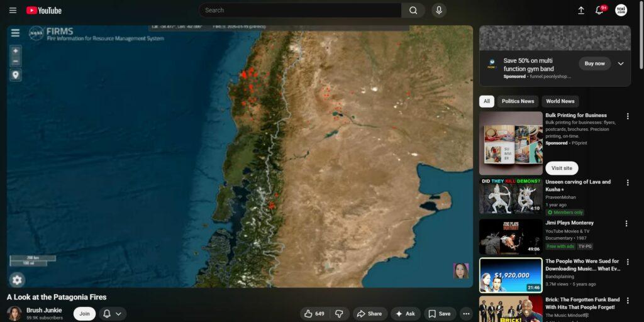Dislike the video with thumbs down
Screen dimensions: 644x322
tap(339, 313)
